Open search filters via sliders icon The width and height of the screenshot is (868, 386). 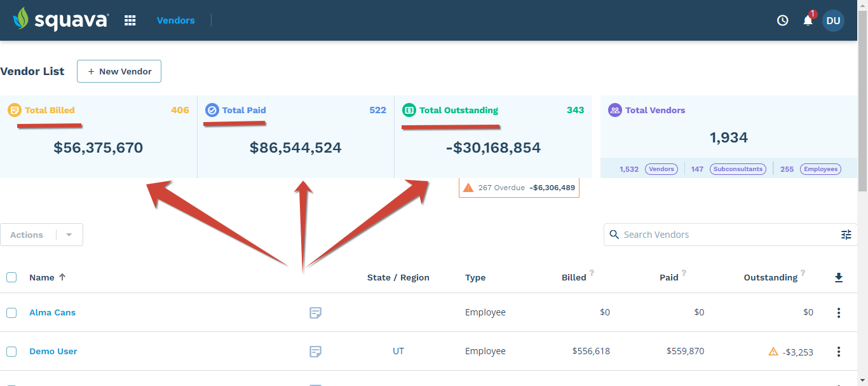pos(846,234)
